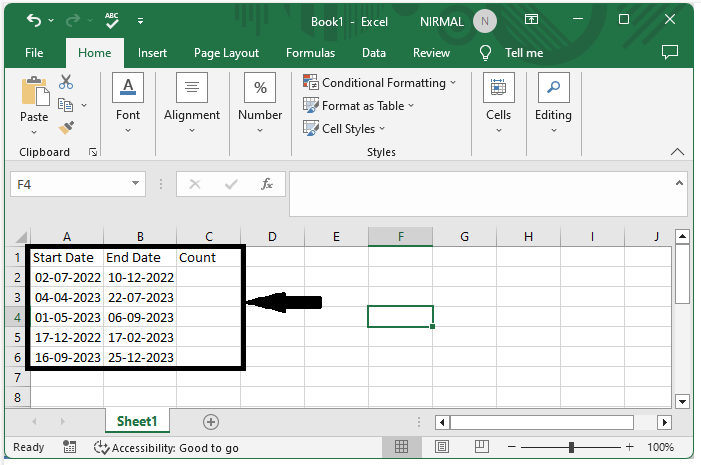The width and height of the screenshot is (701, 465).
Task: Switch to Normal view in status bar
Action: [401, 447]
